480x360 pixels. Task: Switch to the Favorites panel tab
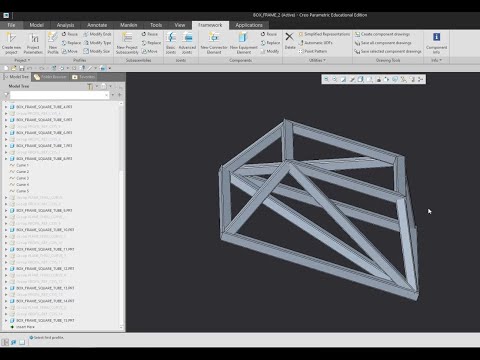[84, 77]
